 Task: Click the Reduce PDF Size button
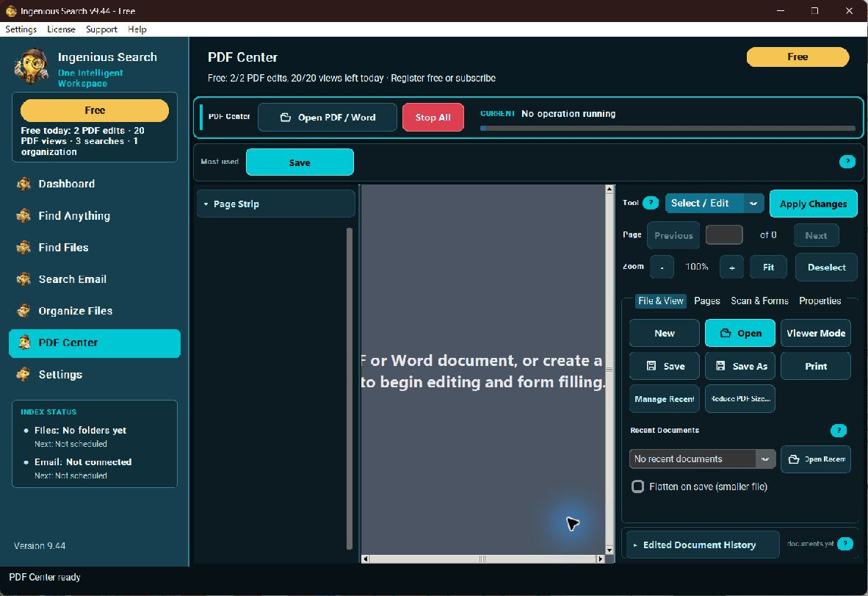740,399
